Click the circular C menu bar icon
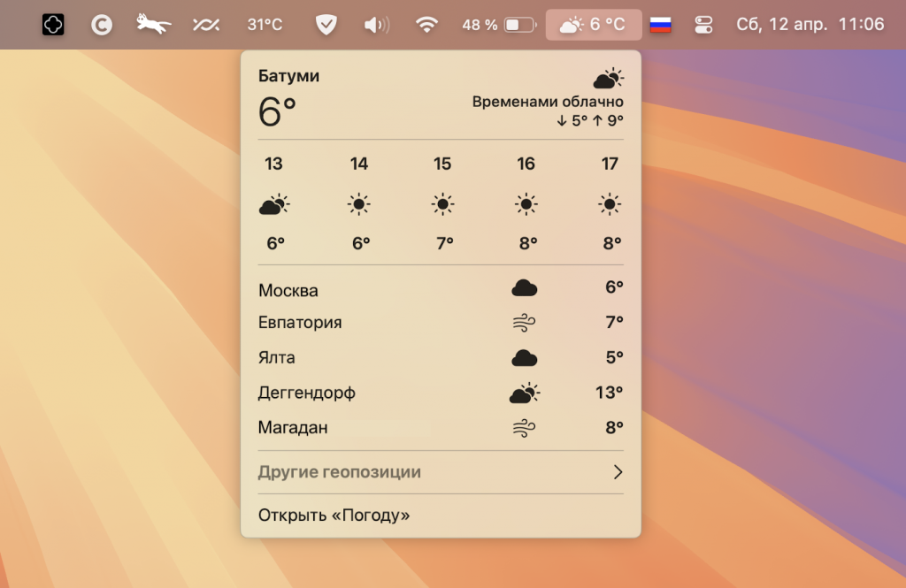 click(102, 25)
